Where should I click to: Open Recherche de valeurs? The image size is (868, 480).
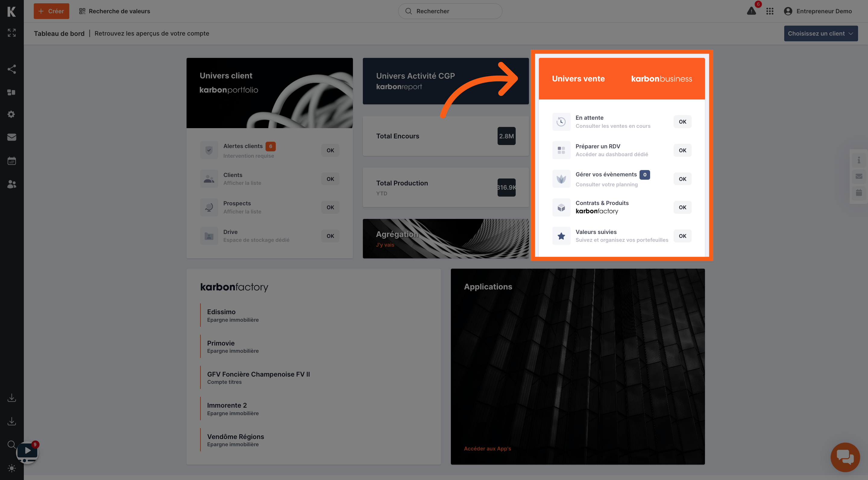115,11
